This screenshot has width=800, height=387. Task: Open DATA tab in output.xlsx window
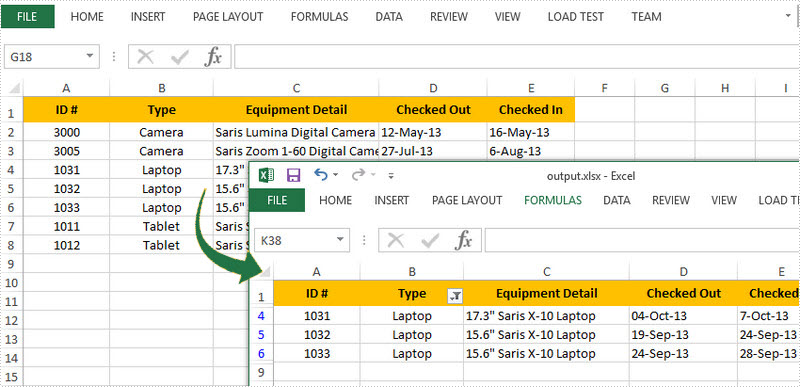click(x=616, y=200)
